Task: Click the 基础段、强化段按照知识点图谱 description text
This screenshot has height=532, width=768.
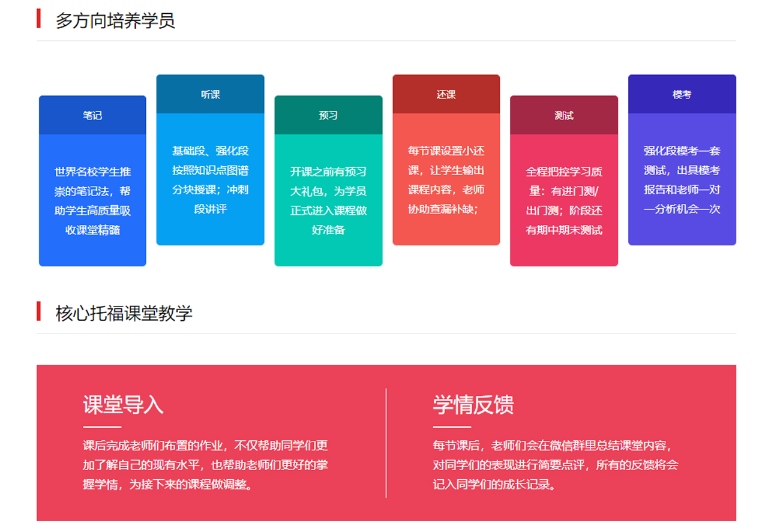Action: point(211,180)
